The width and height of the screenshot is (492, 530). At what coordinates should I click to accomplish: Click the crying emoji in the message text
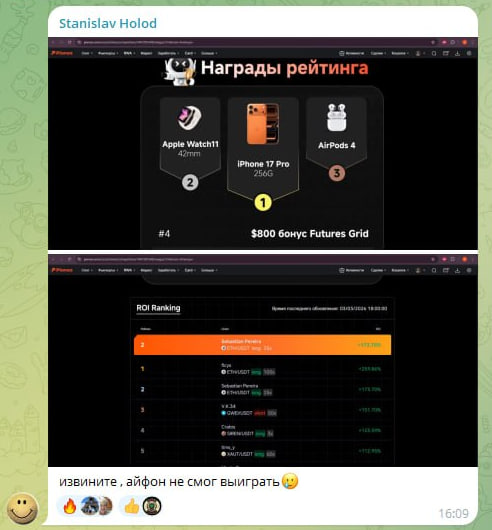pos(290,481)
